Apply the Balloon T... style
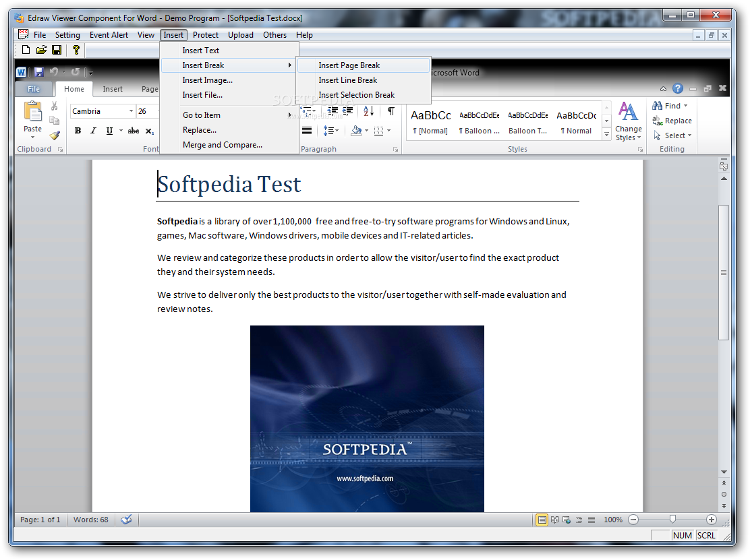 527,121
